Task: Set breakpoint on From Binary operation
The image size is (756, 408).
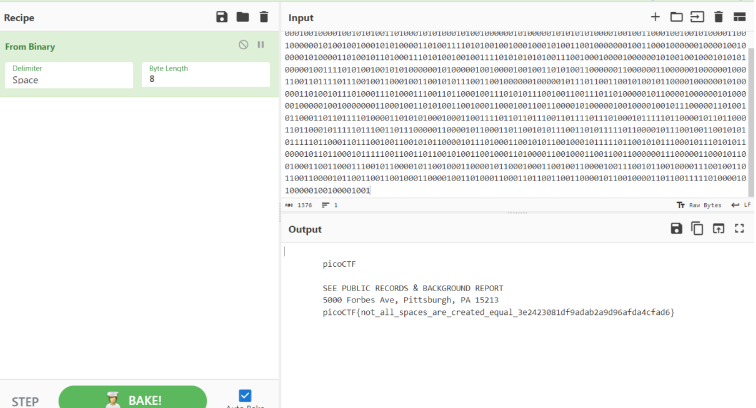Action: click(x=261, y=45)
